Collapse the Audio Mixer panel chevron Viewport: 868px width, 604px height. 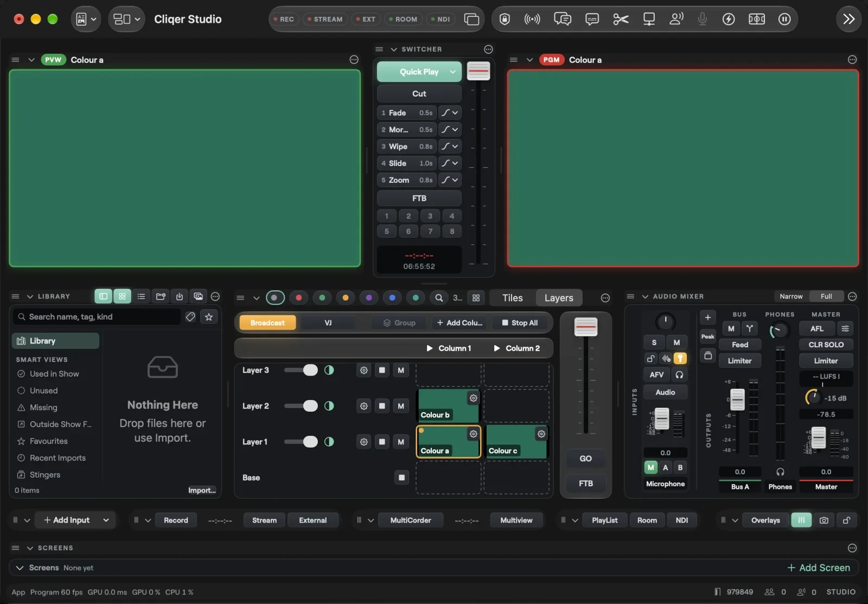[x=645, y=297]
